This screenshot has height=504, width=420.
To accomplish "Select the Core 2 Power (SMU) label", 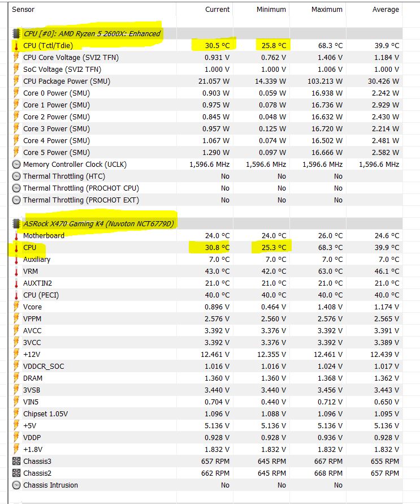I will point(57,117).
